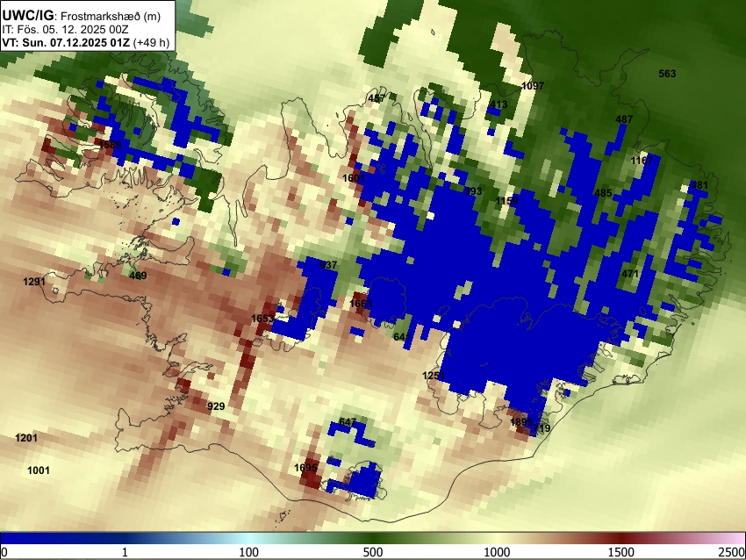Click the 0 tick on the color scale
Viewport: 746px width, 560px height.
(x=4, y=552)
